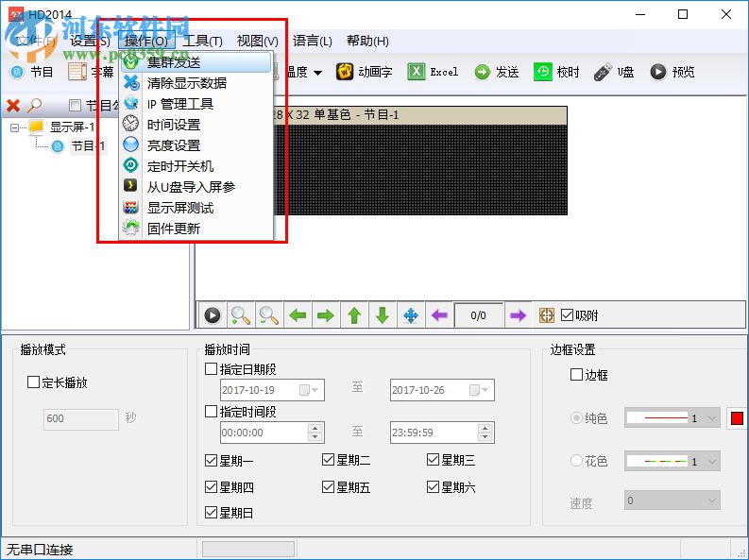Open the 花色 border style dropdown
Image resolution: width=749 pixels, height=560 pixels.
pyautogui.click(x=672, y=461)
